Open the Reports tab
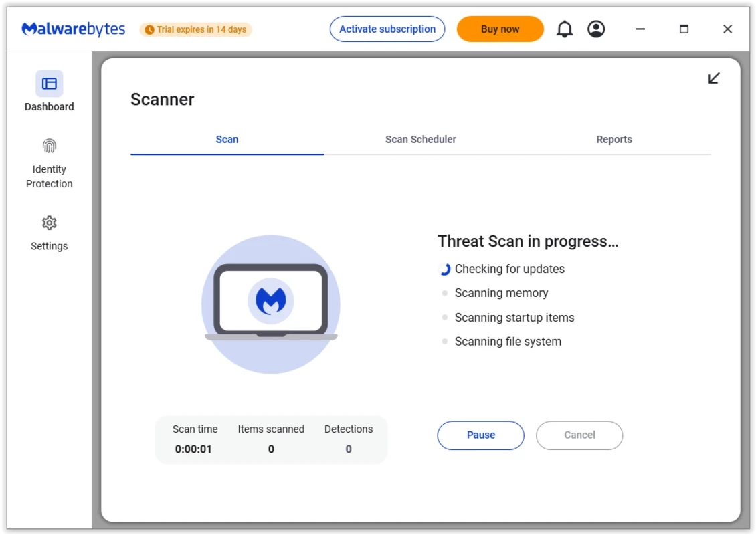 pyautogui.click(x=613, y=140)
